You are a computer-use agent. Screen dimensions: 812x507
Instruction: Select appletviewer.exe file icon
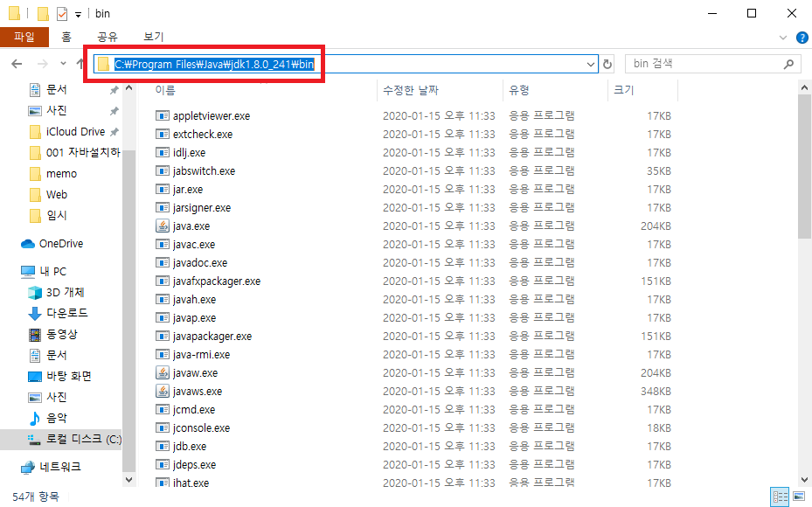(163, 115)
